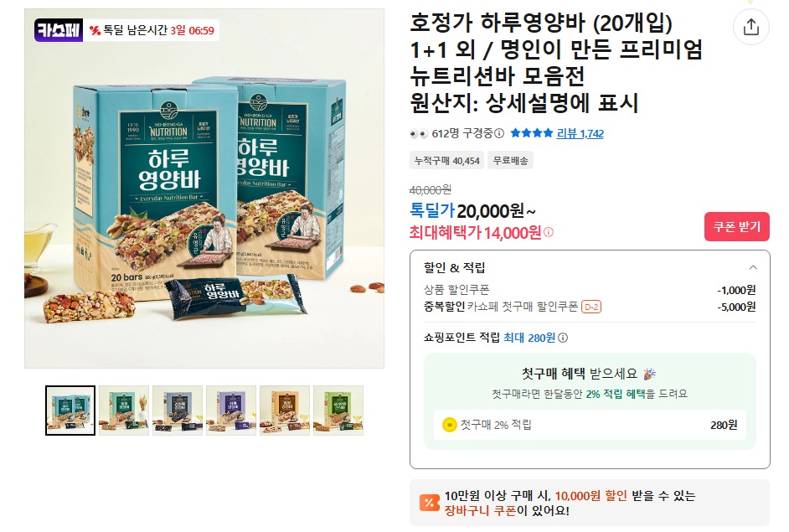
Task: Click info icon next to 쇼핑포인트 적립 최대 280원
Action: (563, 338)
